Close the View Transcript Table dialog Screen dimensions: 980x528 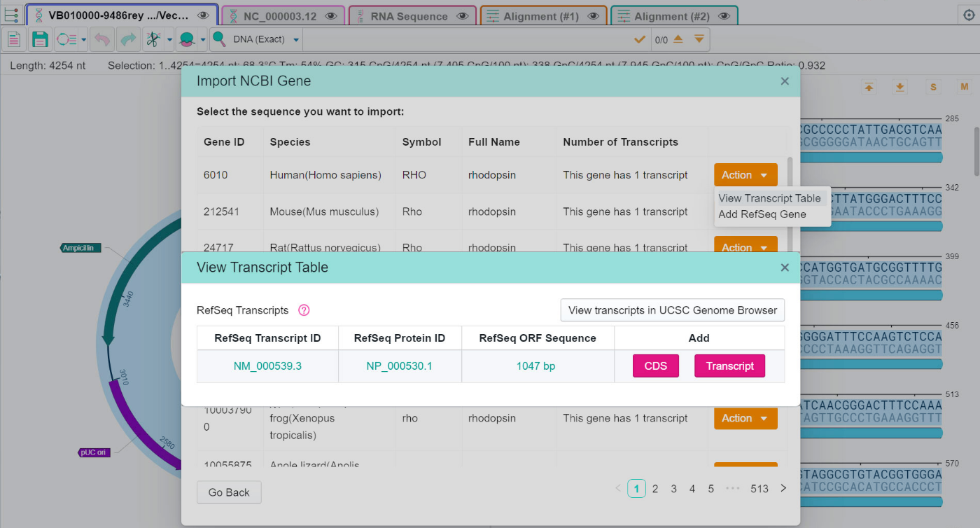(785, 268)
